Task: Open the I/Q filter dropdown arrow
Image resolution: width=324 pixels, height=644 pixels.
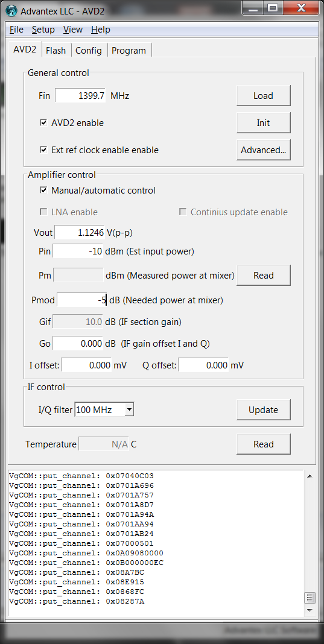Action: [129, 409]
